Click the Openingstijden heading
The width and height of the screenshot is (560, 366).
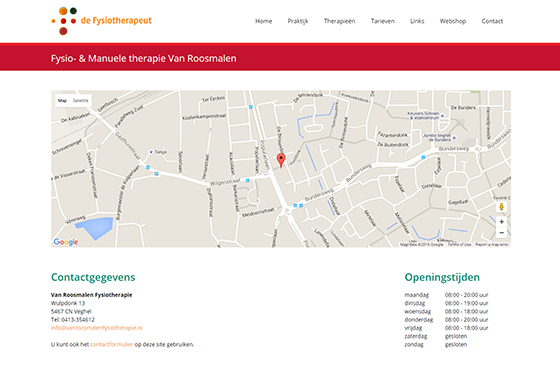tap(442, 277)
